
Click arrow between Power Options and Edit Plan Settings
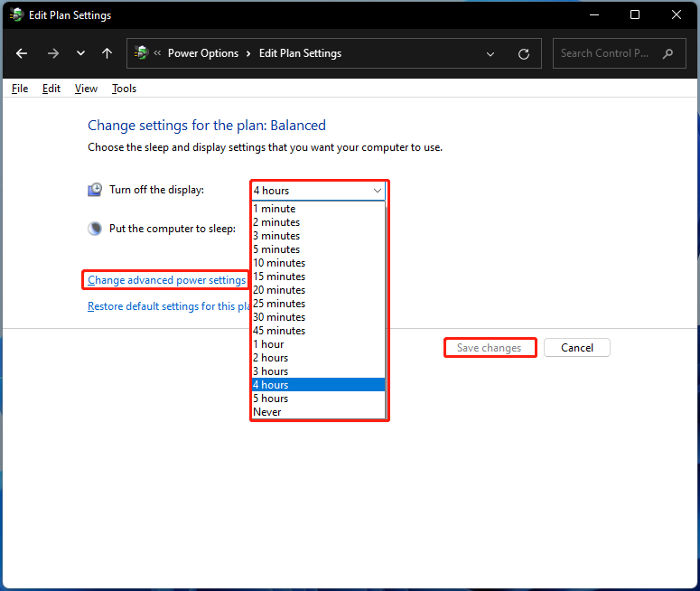(x=248, y=54)
